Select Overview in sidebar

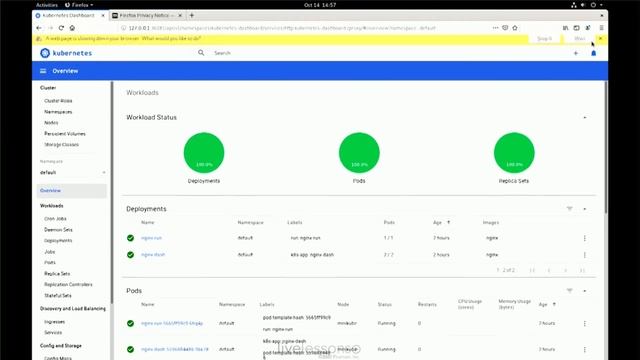click(x=71, y=191)
